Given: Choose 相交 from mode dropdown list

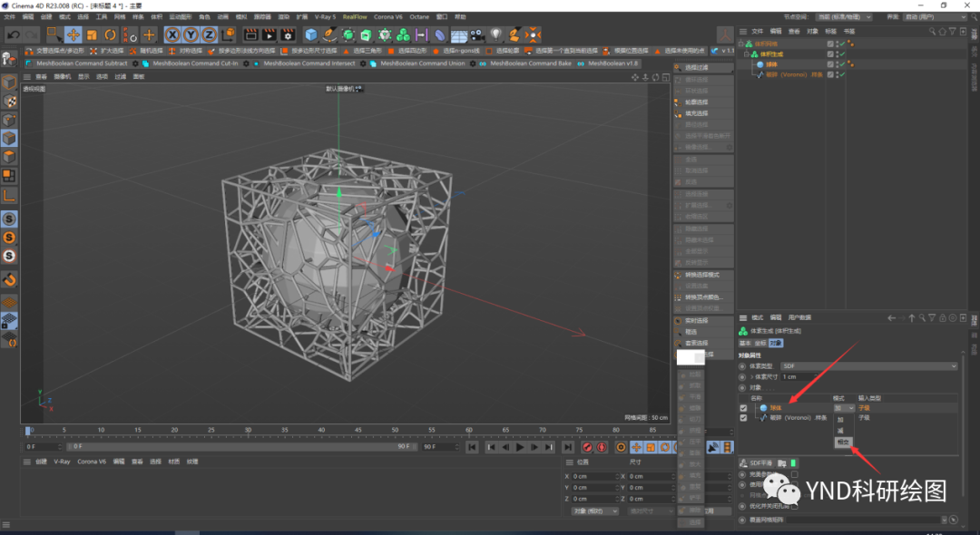Looking at the screenshot, I should pos(843,442).
